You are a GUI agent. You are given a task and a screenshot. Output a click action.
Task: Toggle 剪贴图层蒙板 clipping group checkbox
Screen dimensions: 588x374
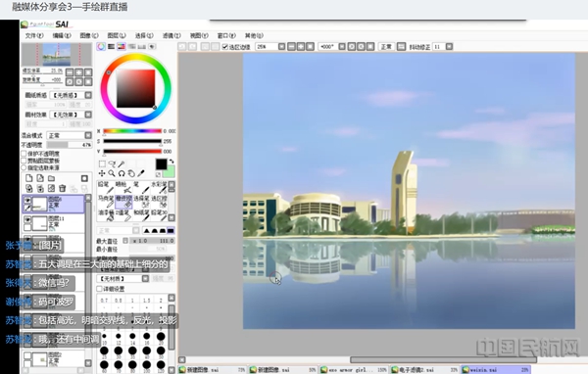coord(24,161)
